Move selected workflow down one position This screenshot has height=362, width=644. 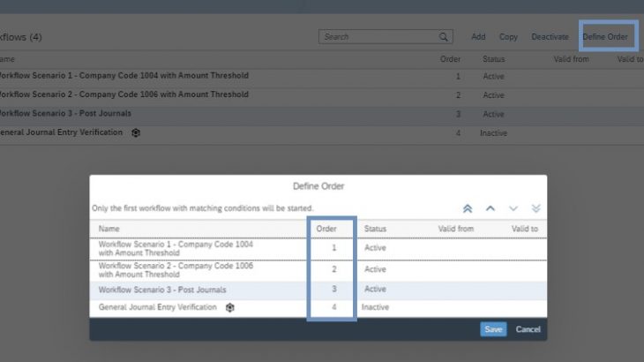point(513,208)
